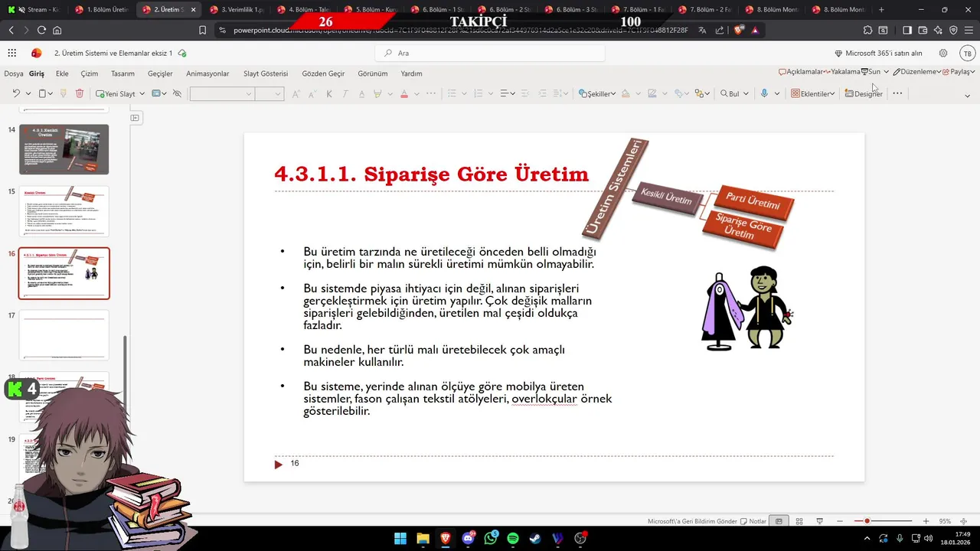Open the slide layout icon
This screenshot has width=980, height=551.
pyautogui.click(x=156, y=93)
